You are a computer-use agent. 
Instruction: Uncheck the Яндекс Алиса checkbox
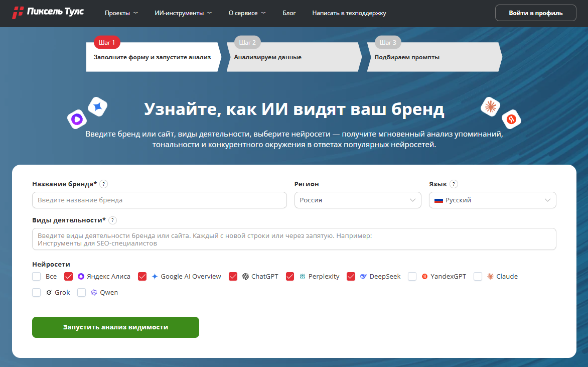[68, 276]
